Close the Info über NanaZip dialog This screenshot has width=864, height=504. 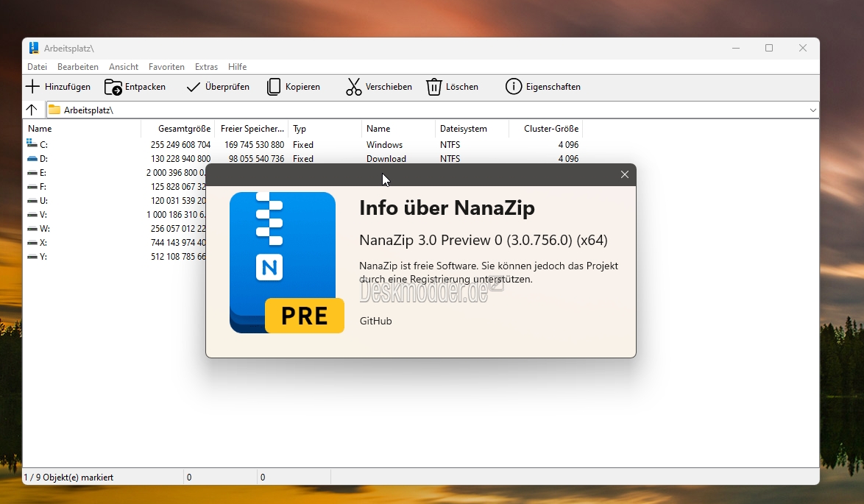[x=624, y=174]
